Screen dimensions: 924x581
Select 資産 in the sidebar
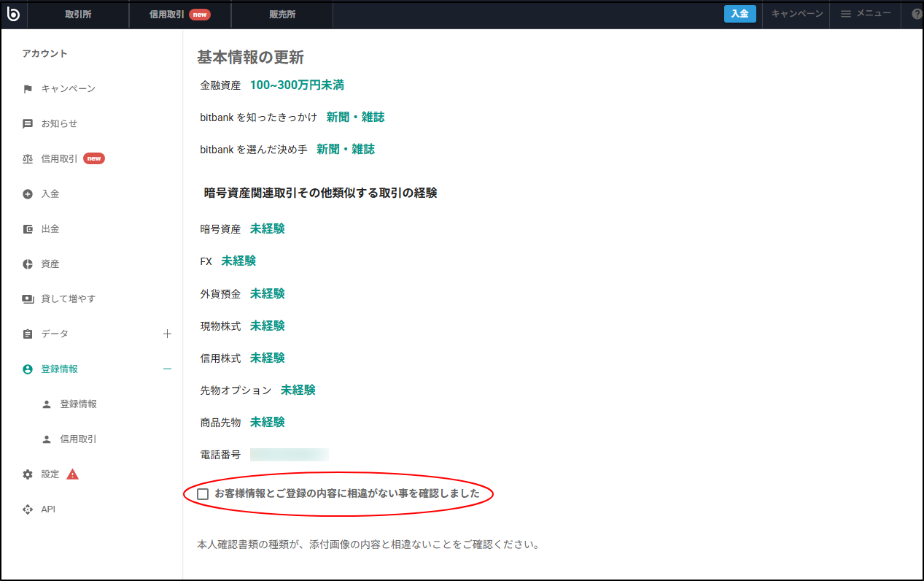pyautogui.click(x=50, y=264)
